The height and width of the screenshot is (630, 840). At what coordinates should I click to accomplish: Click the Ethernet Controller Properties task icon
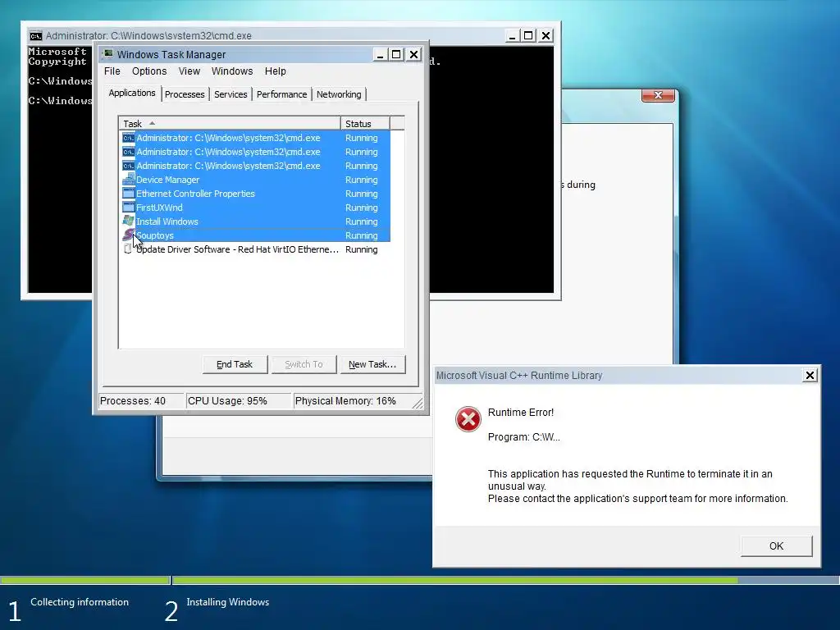pyautogui.click(x=129, y=194)
